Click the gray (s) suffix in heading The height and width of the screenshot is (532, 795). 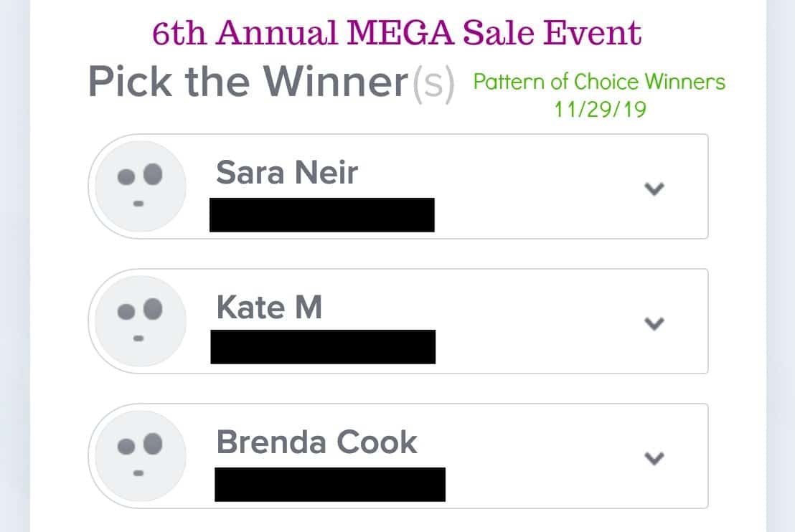click(433, 84)
